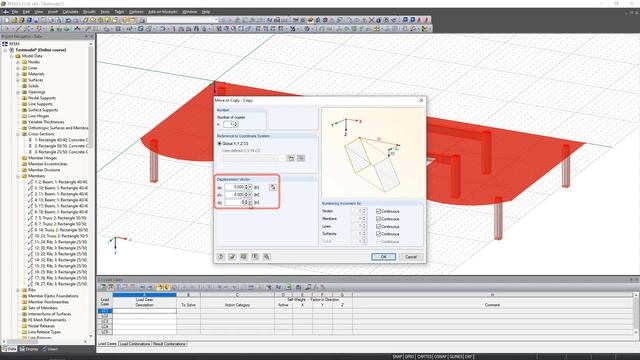Toggle Continuous checkbox for Lines

coord(378,227)
